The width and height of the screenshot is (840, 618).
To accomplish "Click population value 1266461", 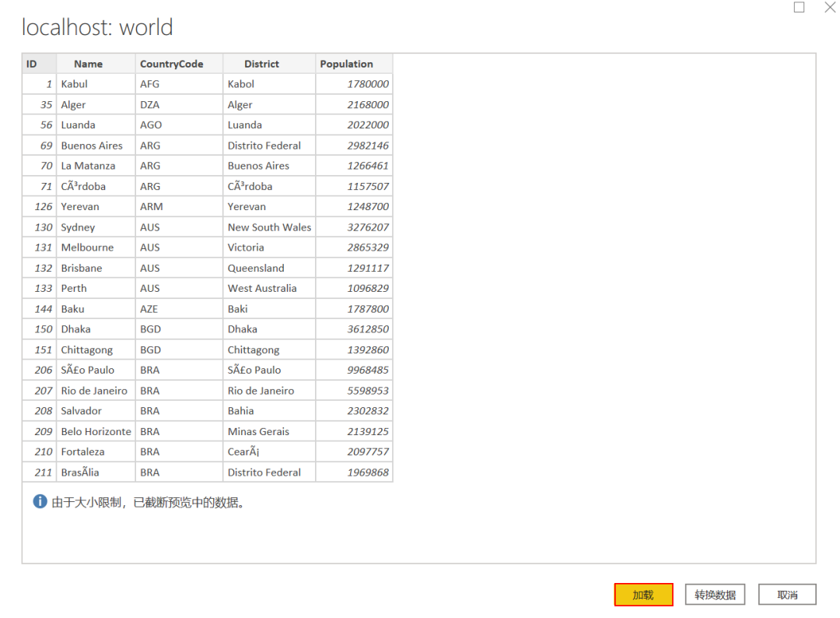I will pos(354,166).
